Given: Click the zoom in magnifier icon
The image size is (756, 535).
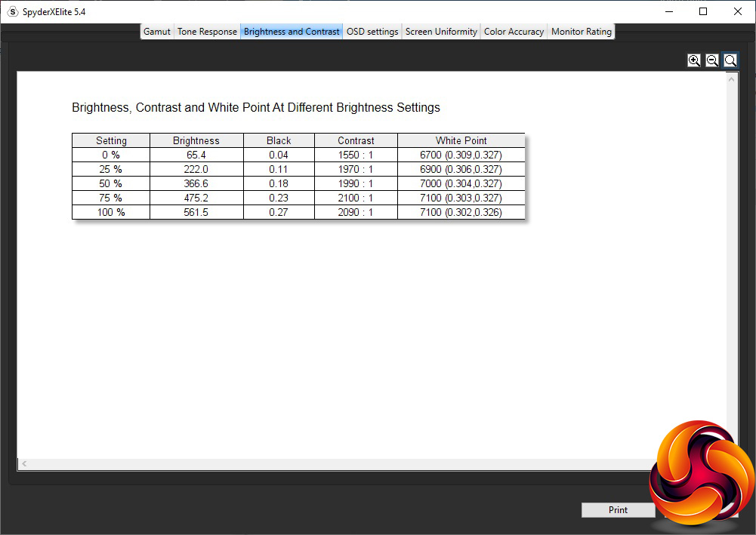Looking at the screenshot, I should (694, 60).
